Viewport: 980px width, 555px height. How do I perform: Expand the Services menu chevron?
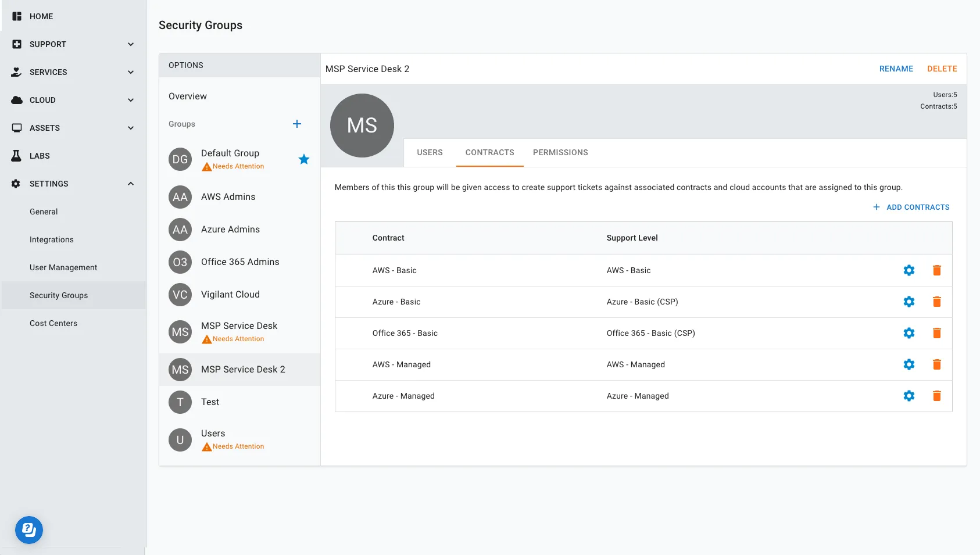131,72
